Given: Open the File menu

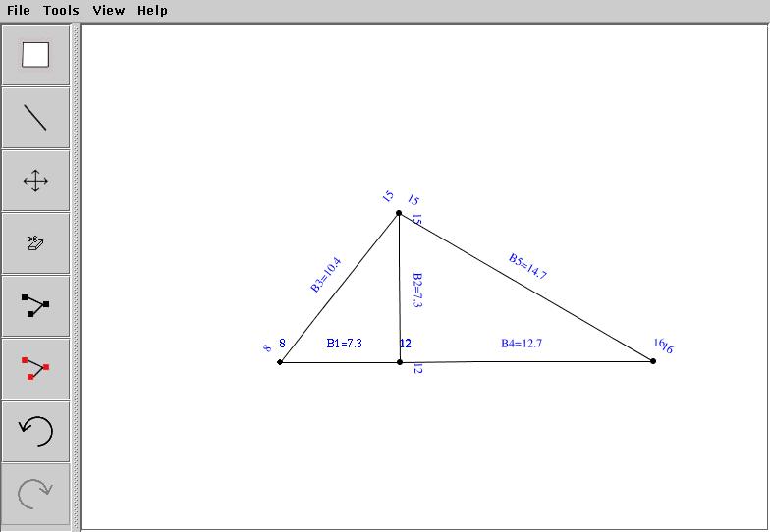Looking at the screenshot, I should click(18, 10).
